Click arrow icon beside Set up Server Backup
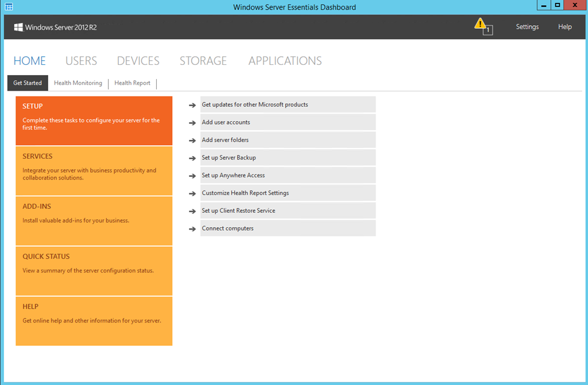 pos(192,158)
